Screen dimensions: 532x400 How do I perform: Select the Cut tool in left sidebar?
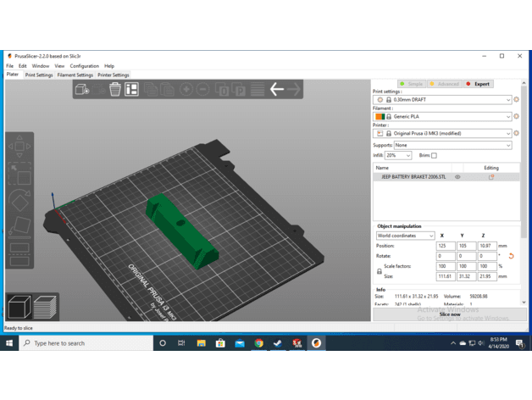(19, 254)
